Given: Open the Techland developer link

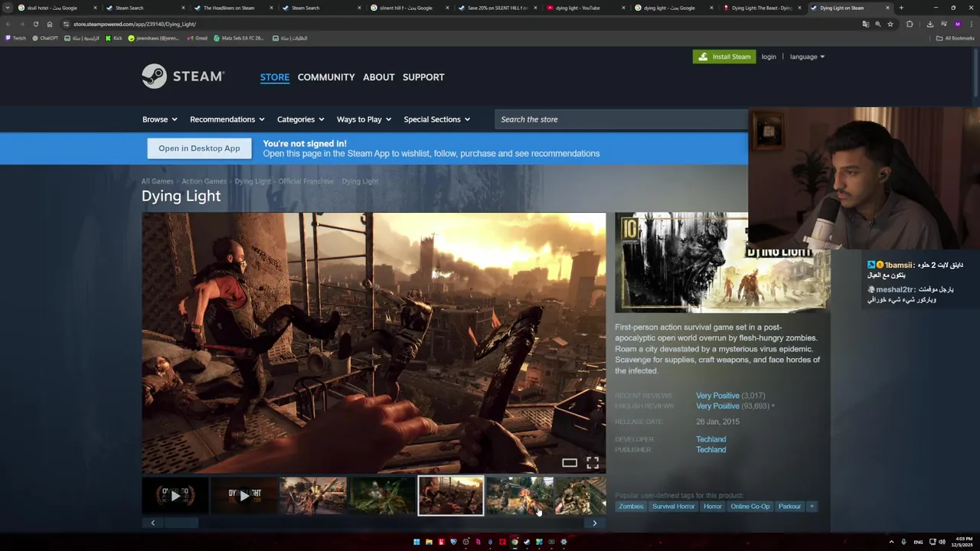Looking at the screenshot, I should coord(710,439).
